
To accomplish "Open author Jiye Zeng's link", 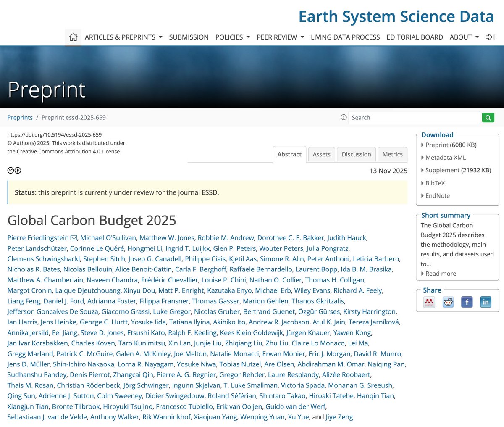I will pos(339,417).
